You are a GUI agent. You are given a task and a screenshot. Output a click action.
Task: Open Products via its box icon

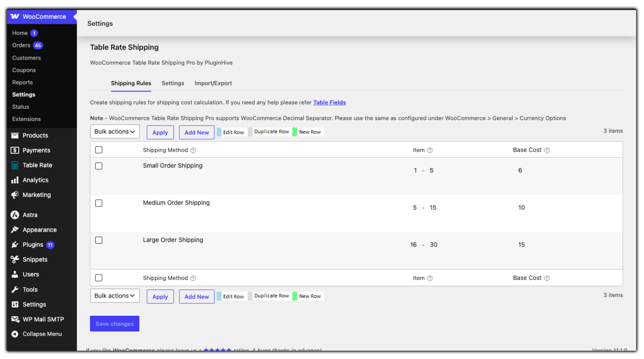pos(15,136)
